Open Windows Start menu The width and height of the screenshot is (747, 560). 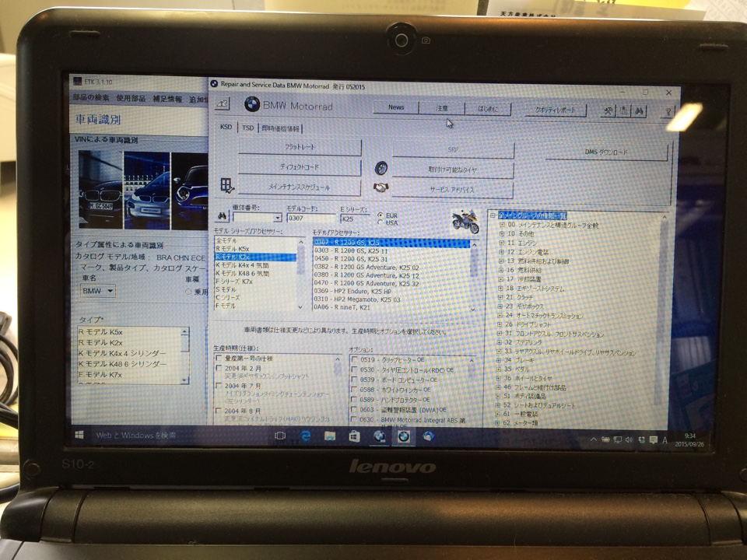coord(79,434)
